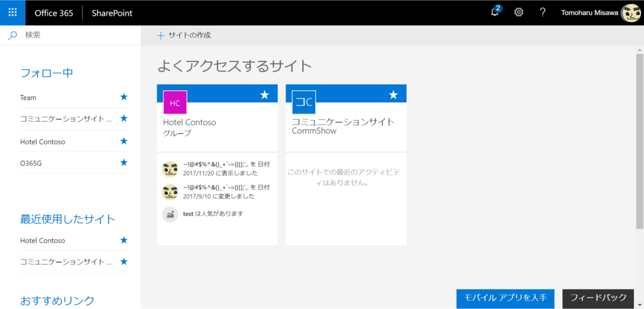
Task: Toggle star for コミュニケーションサイト under フォロー中
Action: tap(124, 119)
